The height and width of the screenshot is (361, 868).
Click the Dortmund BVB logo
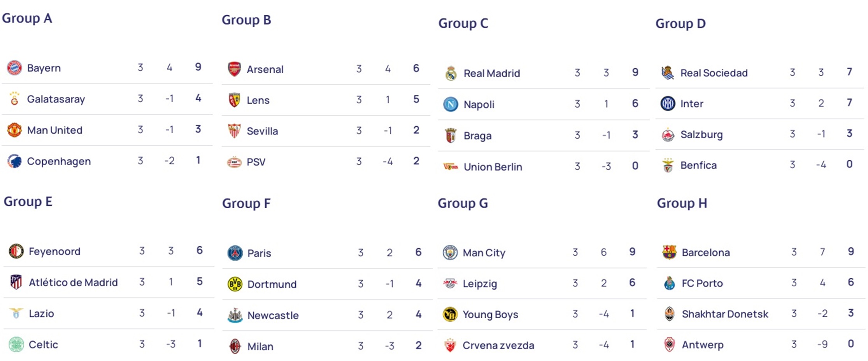[x=235, y=284]
